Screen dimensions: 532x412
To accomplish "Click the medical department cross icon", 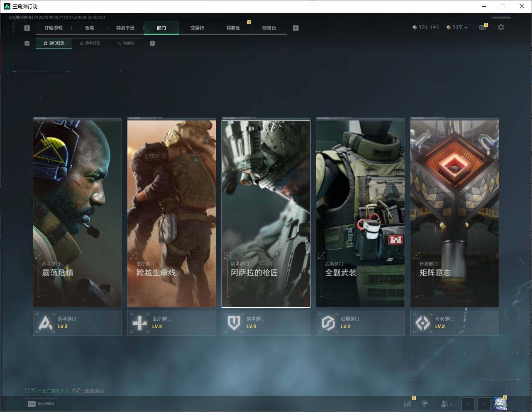I will tap(139, 323).
